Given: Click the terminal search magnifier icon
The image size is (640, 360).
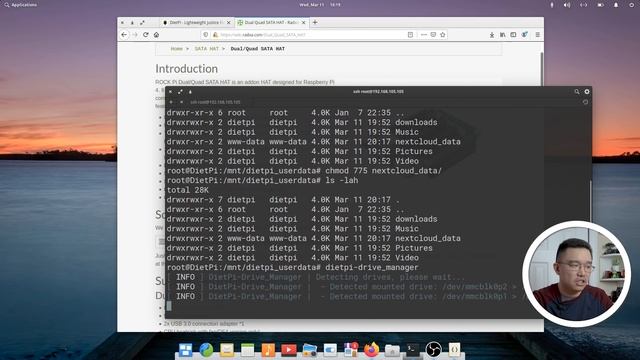Looking at the screenshot, I should pos(577,92).
